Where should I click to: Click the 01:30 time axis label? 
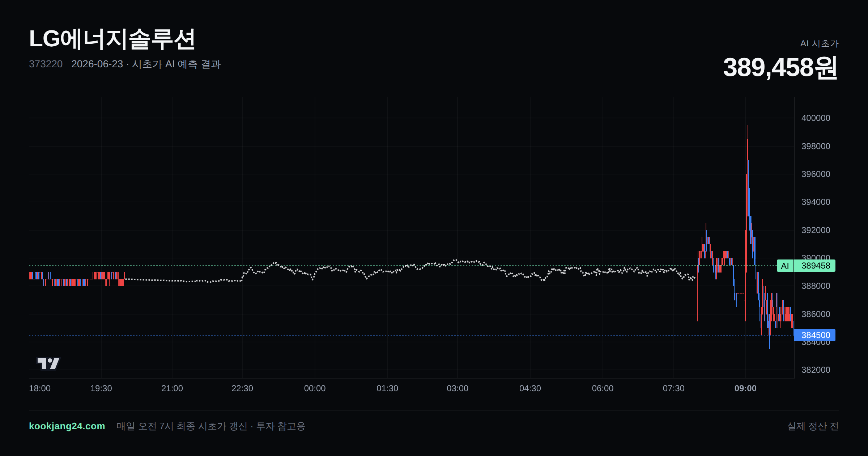pyautogui.click(x=387, y=388)
